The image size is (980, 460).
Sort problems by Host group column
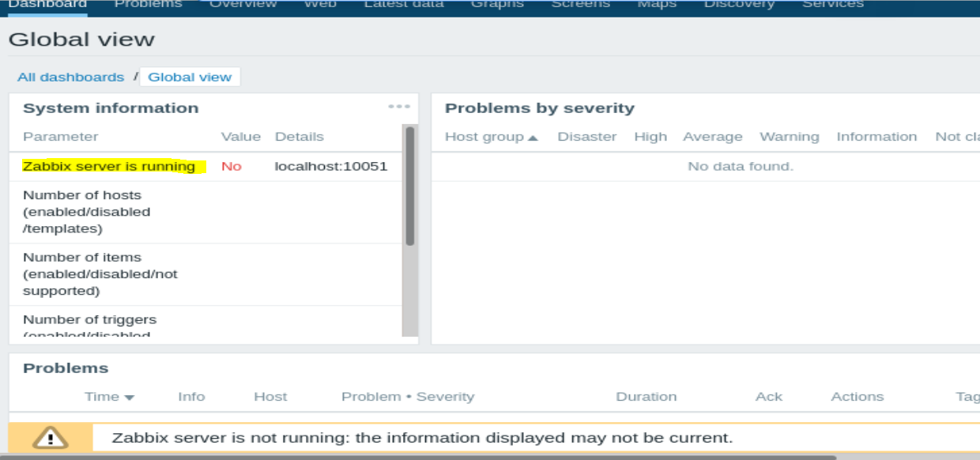click(x=491, y=137)
